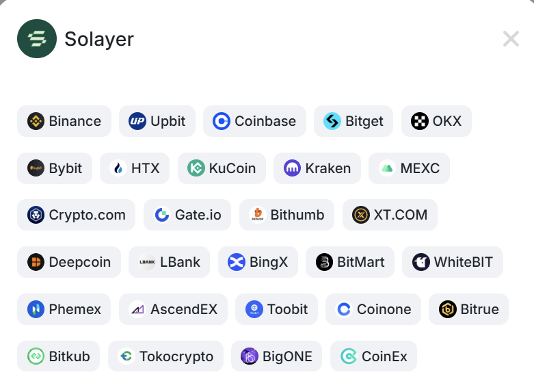Screen dimensions: 534x392
Task: Click the OKX logo icon
Action: tap(420, 121)
